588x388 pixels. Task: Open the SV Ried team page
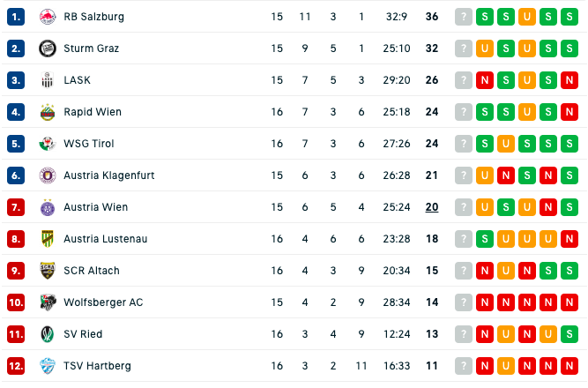(x=83, y=334)
